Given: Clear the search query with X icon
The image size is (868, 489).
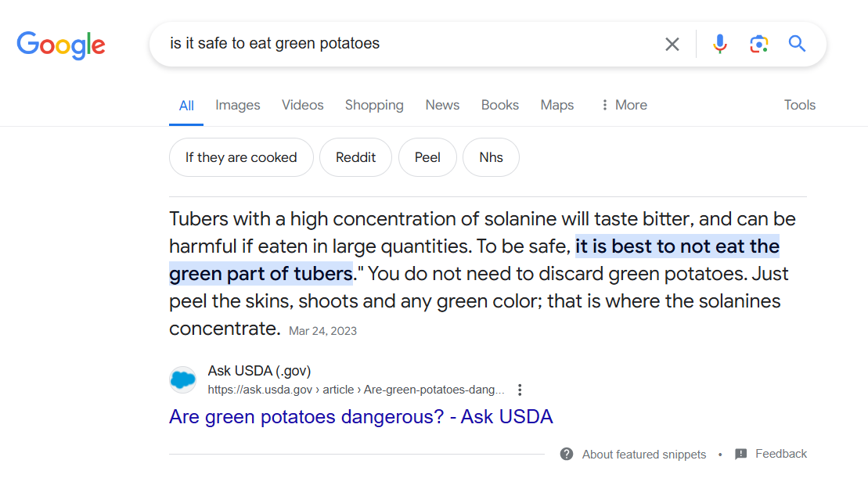Looking at the screenshot, I should pos(672,45).
